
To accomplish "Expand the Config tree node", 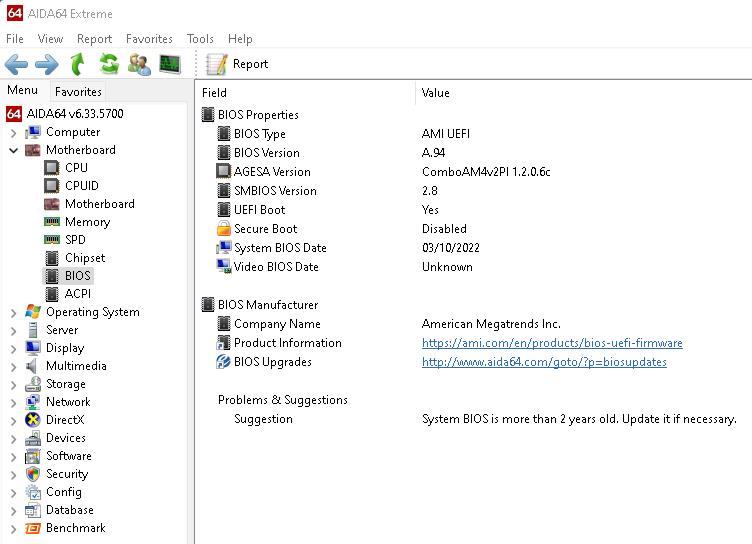I will coord(13,493).
